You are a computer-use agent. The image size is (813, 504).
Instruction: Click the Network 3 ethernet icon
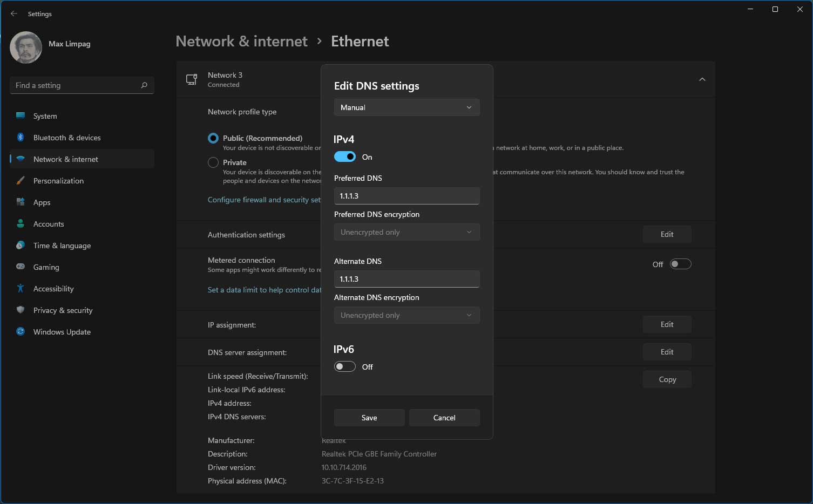pos(191,79)
